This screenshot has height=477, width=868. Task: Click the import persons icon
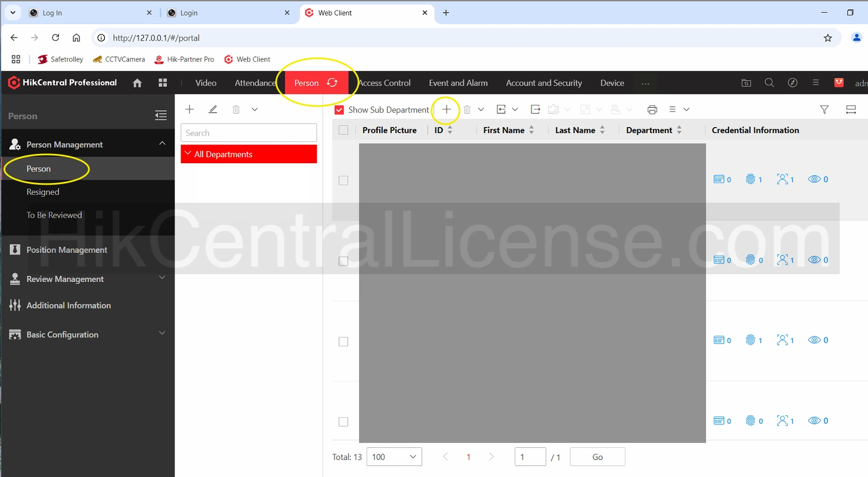(x=501, y=109)
